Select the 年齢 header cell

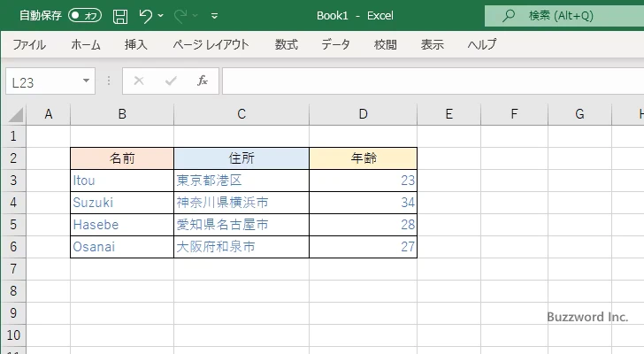click(363, 158)
